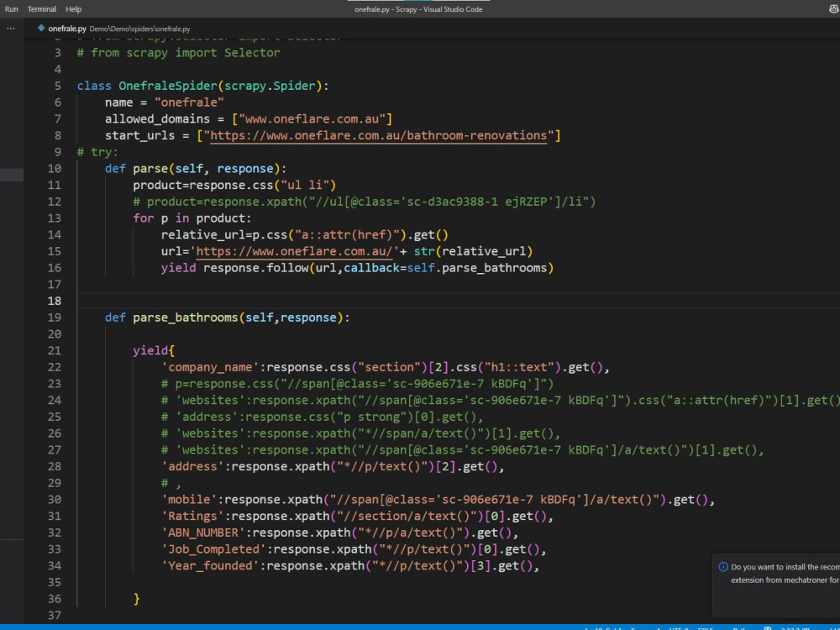Click the 'address' key on line 28
This screenshot has width=840, height=630.
(192, 466)
